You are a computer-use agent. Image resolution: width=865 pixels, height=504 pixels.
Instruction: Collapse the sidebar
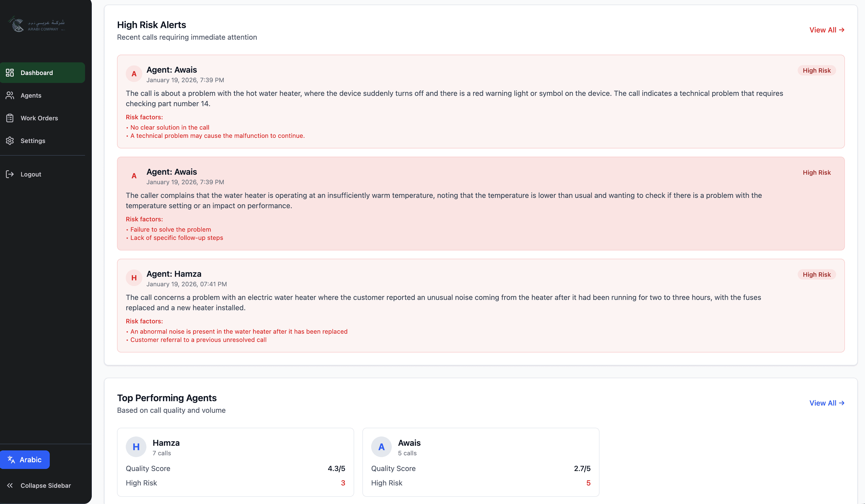pos(45,485)
